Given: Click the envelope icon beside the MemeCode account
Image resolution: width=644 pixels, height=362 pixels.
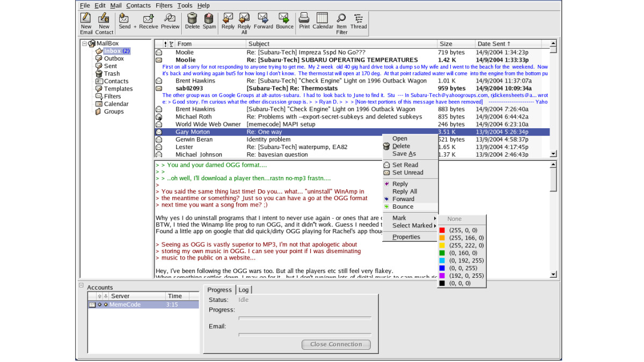Looking at the screenshot, I should [92, 305].
